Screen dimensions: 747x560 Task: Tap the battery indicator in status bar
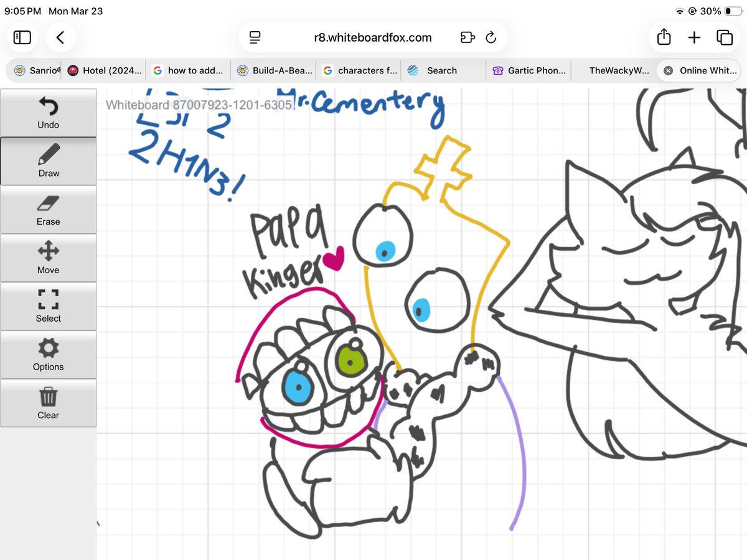coord(733,11)
